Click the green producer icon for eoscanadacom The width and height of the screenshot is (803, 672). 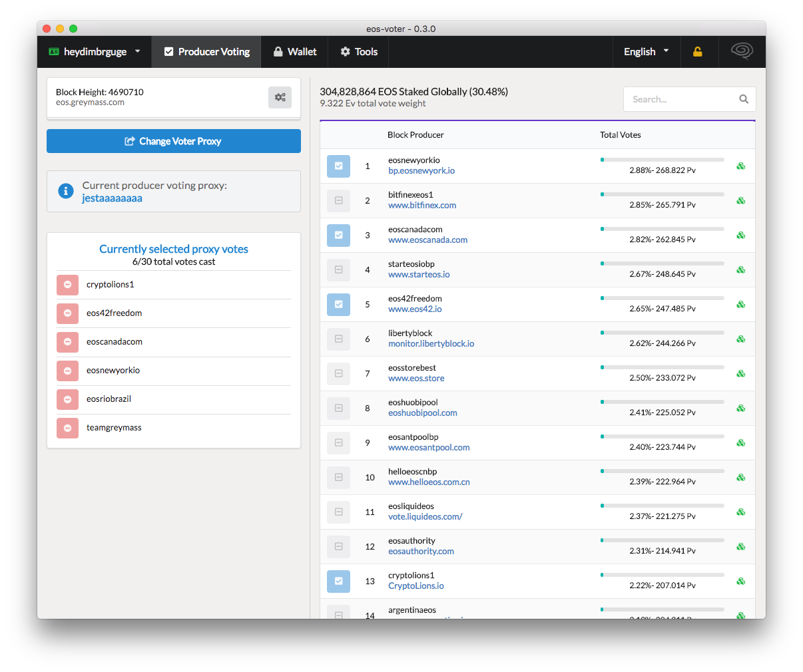click(x=740, y=236)
